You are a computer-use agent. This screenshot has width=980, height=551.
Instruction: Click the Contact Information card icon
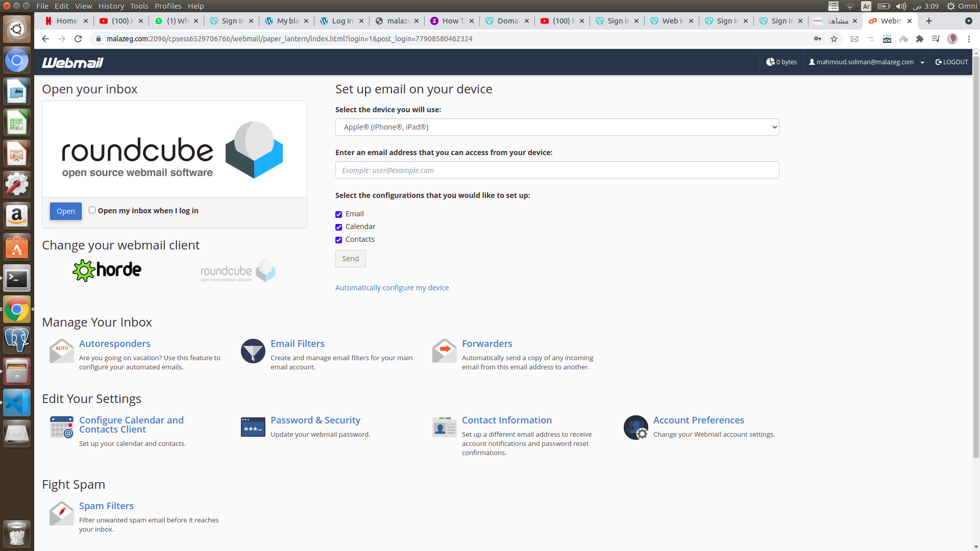click(x=445, y=427)
